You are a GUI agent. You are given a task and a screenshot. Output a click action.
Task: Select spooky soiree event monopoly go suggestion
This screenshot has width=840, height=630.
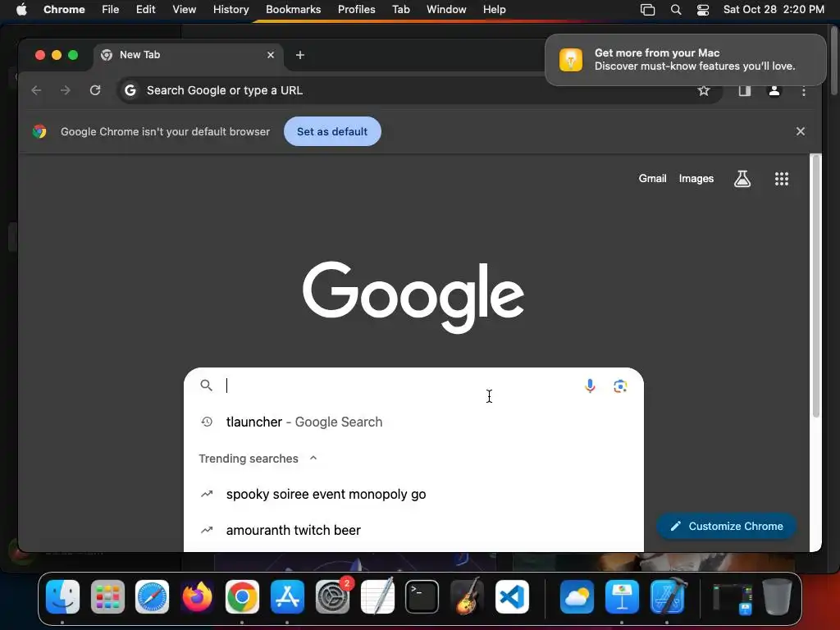tap(413, 494)
